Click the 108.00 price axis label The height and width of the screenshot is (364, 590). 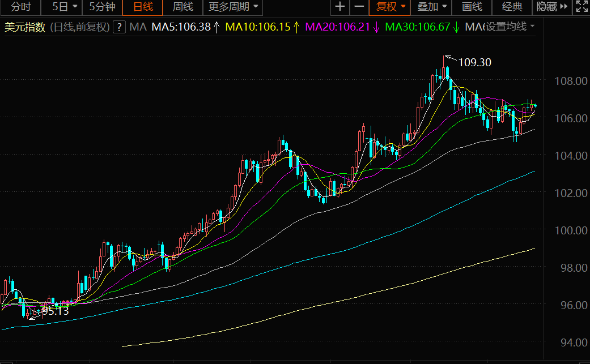pyautogui.click(x=571, y=81)
